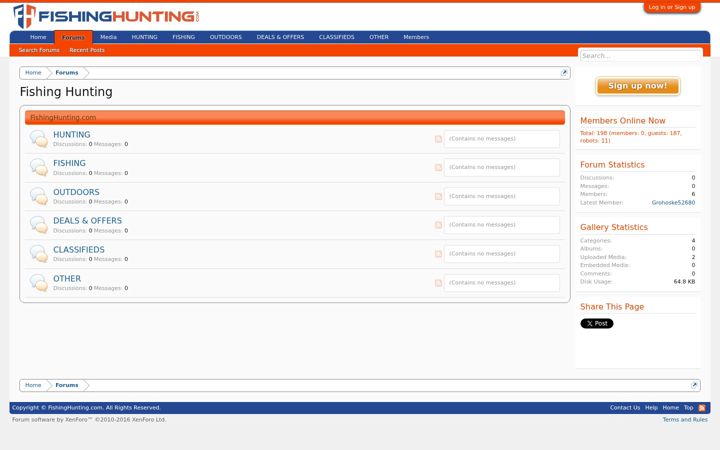This screenshot has width=720, height=450.
Task: Open the FishingHunting.com category header
Action: tap(63, 118)
